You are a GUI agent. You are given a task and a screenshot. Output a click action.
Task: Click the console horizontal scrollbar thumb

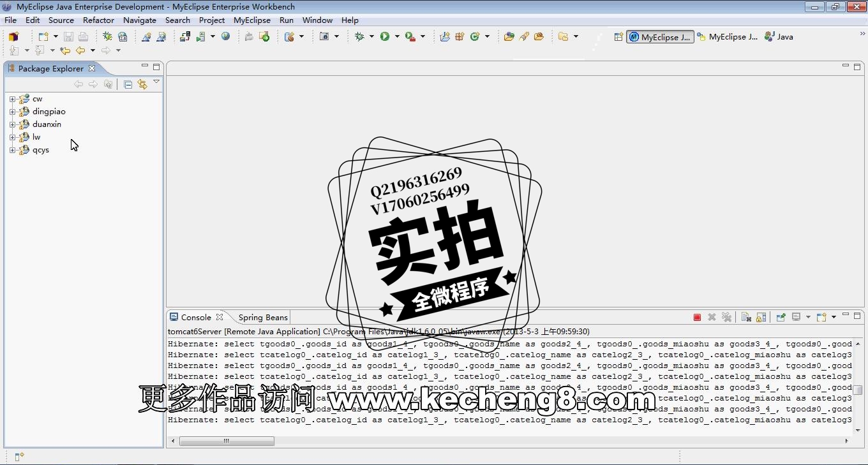pyautogui.click(x=227, y=441)
